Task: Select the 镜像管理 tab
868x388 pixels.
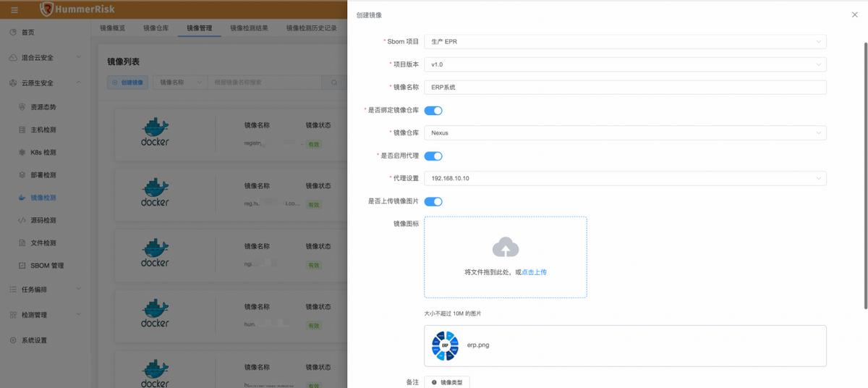Action: point(200,28)
